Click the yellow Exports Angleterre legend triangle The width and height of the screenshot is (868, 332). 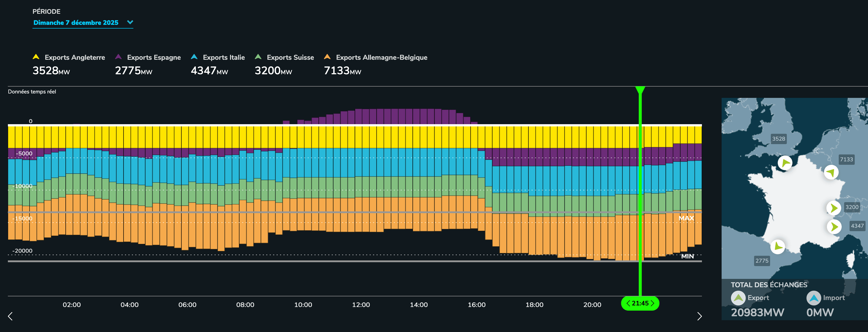tap(36, 57)
